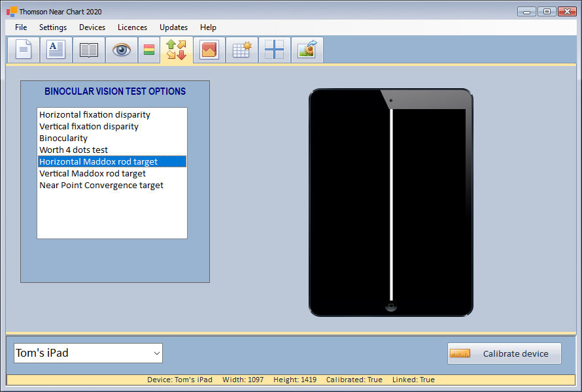Open the Licences menu
This screenshot has width=582, height=392.
coord(132,27)
